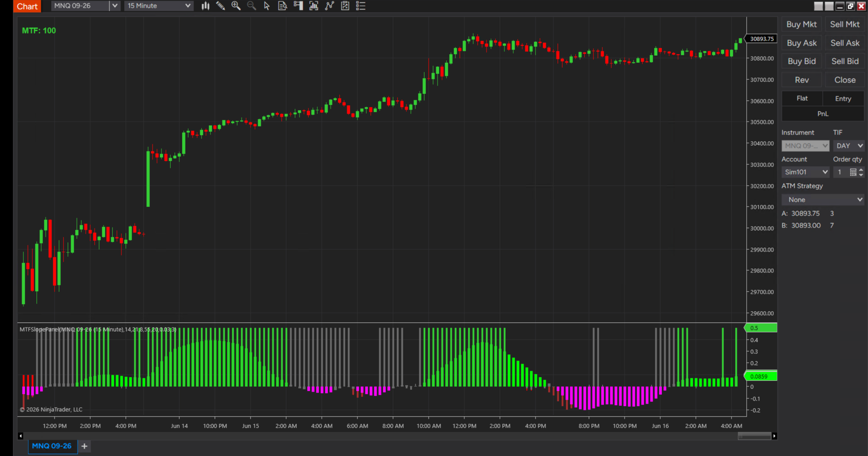868x456 pixels.
Task: Click the list icon at toolbar end
Action: coord(361,6)
